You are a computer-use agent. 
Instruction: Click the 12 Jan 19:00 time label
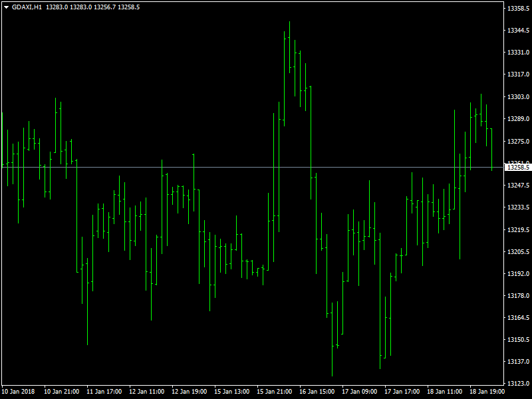pos(190,392)
